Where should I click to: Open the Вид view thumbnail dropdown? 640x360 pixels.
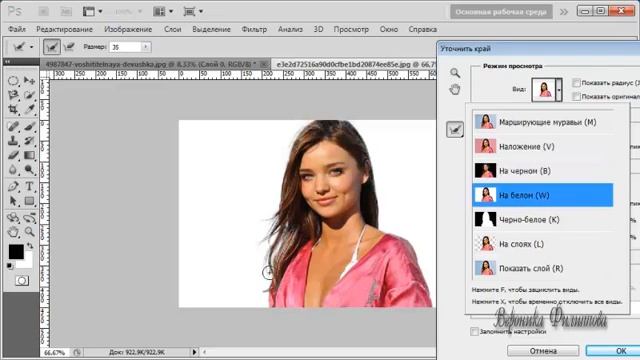point(559,89)
